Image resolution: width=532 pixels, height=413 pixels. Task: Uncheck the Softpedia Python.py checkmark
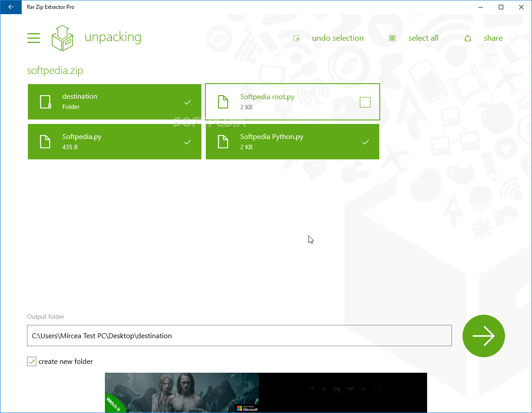pos(366,142)
